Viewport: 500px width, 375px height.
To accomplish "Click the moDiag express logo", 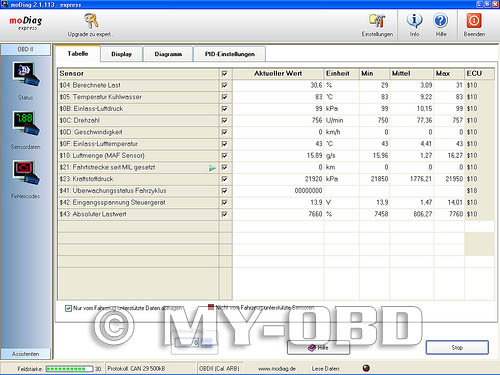I will pyautogui.click(x=26, y=23).
